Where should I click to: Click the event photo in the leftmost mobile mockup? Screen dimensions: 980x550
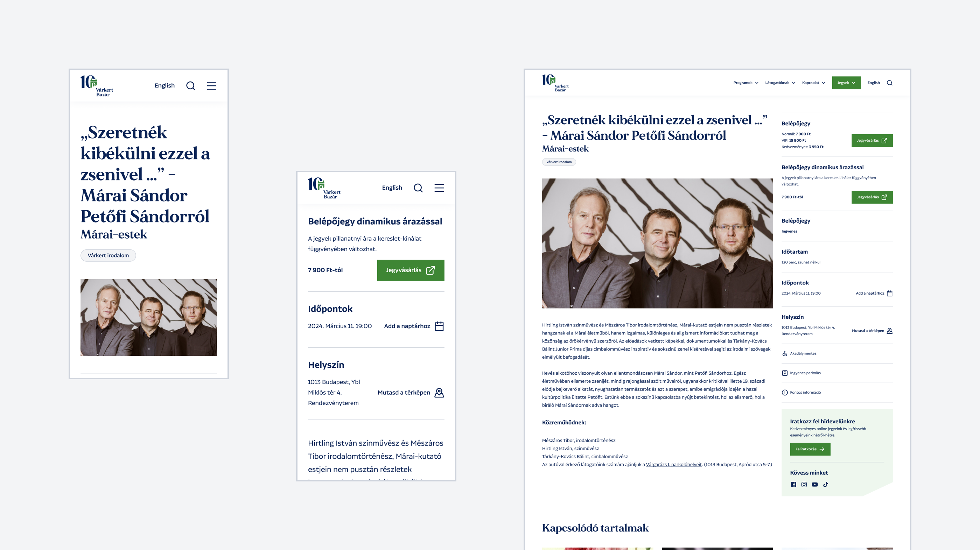tap(149, 318)
